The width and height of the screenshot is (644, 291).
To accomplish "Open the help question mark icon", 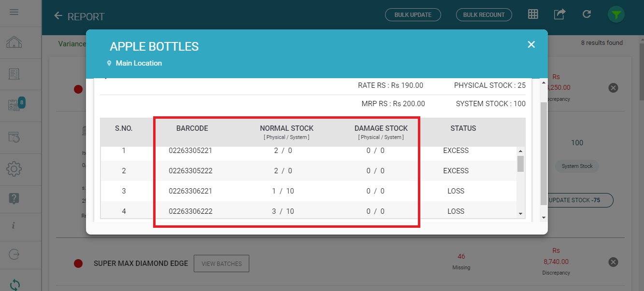I will point(14,198).
